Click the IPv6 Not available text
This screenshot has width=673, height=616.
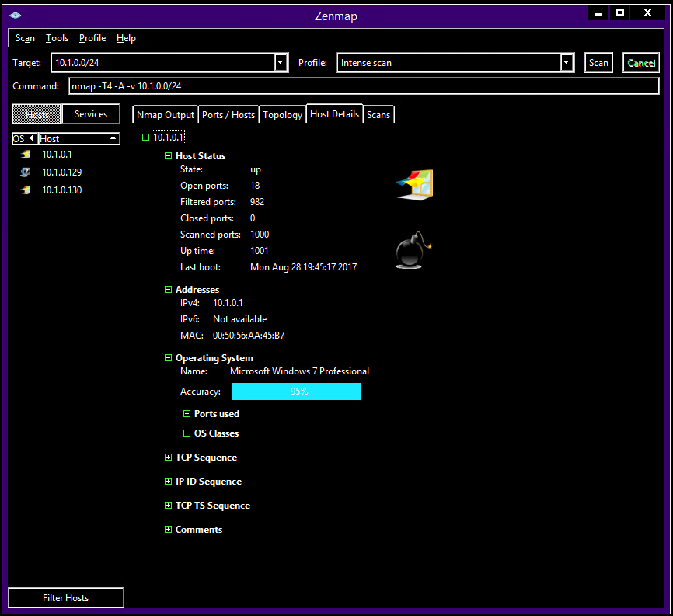(239, 319)
